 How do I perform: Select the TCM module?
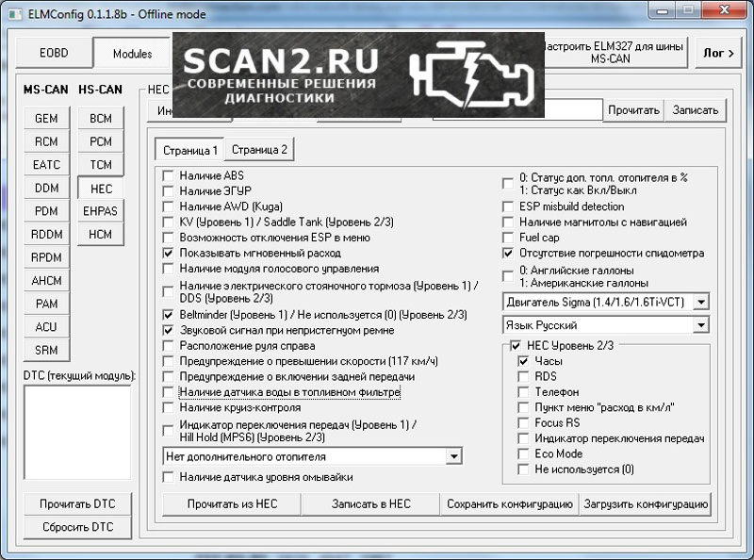(x=101, y=165)
